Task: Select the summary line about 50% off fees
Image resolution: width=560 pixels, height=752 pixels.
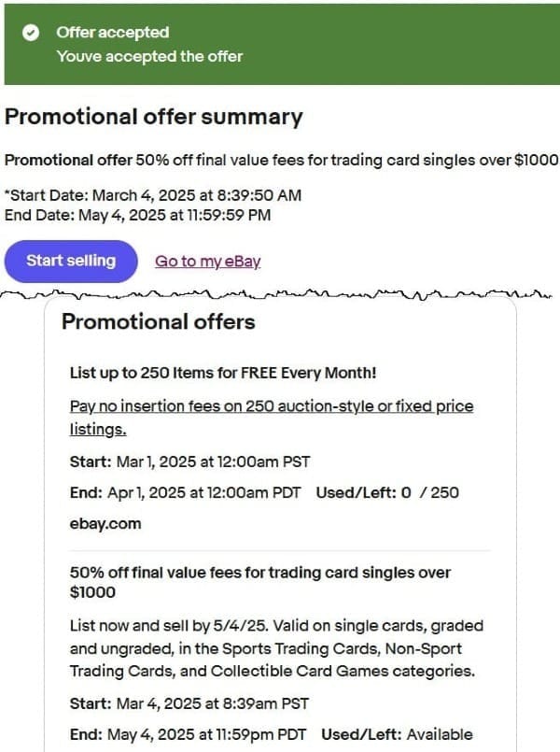Action: click(281, 160)
